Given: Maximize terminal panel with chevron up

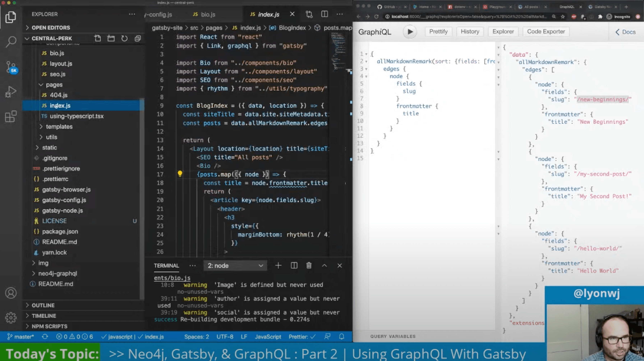Looking at the screenshot, I should click(324, 266).
